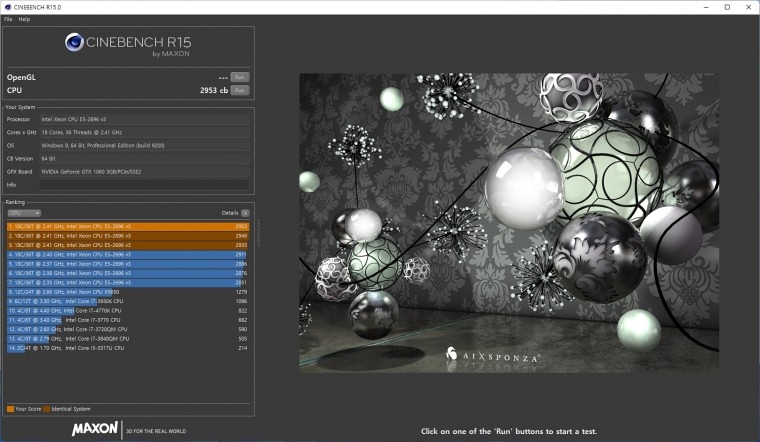Select ranking row 1 scoring 2953
Screen dimensions: 760x442
[128, 226]
